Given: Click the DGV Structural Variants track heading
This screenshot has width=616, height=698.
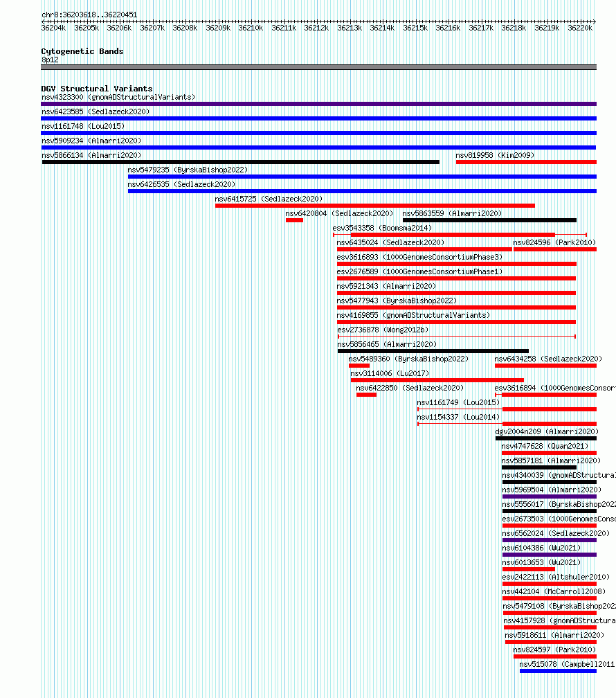Looking at the screenshot, I should [97, 89].
